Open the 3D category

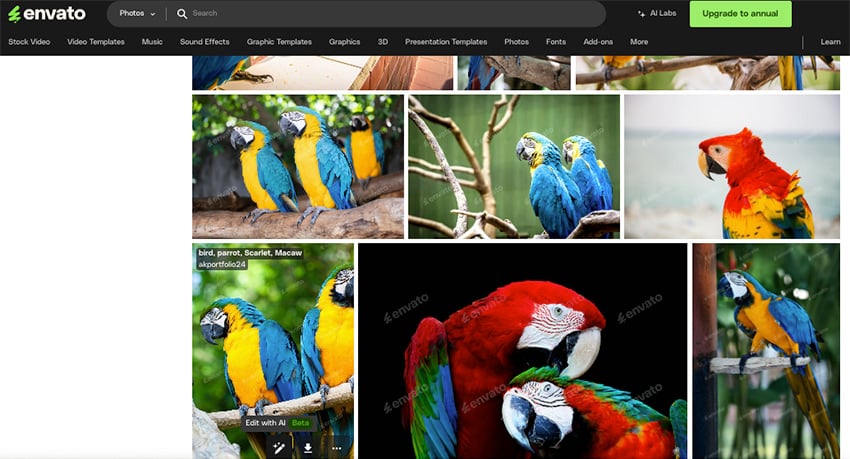(383, 42)
